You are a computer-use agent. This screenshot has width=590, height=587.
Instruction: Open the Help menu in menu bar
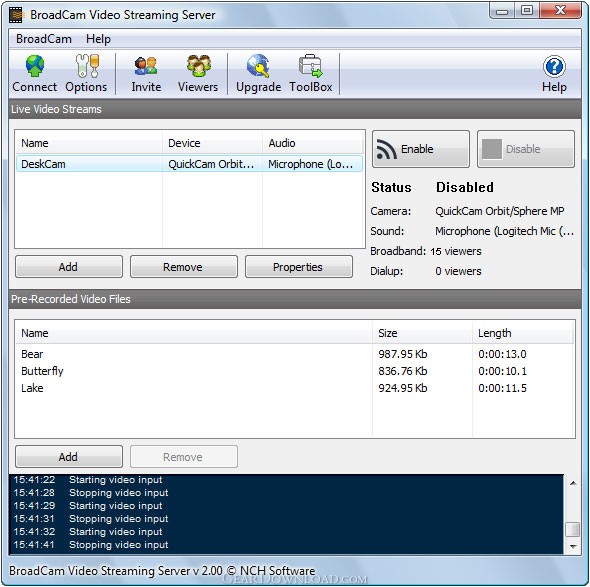coord(98,39)
